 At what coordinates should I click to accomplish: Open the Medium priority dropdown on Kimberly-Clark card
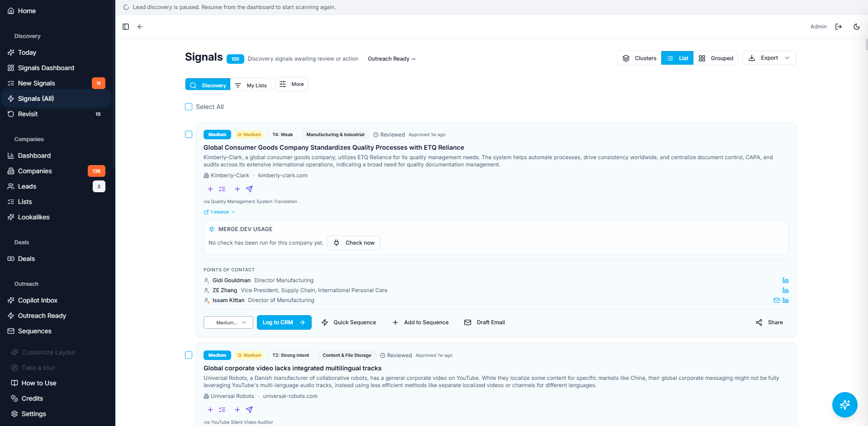(x=228, y=322)
